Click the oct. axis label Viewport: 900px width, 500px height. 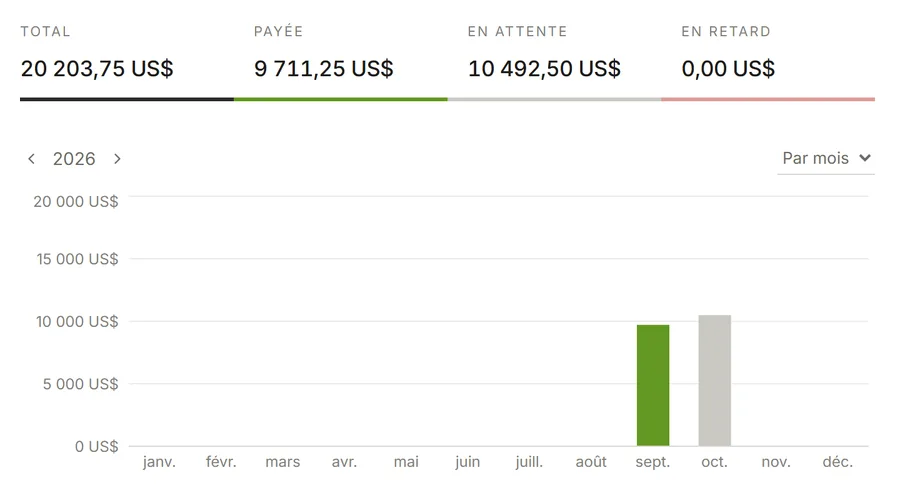(715, 462)
